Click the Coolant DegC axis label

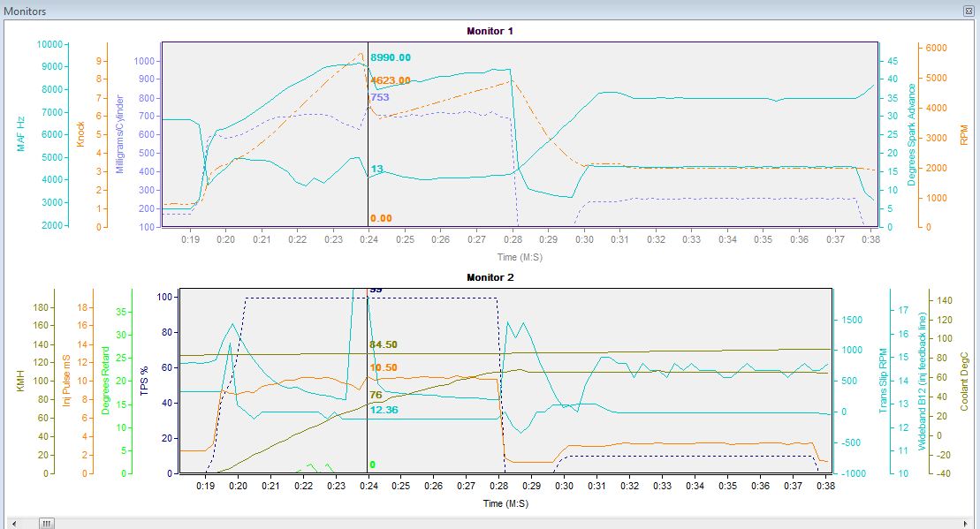point(964,381)
